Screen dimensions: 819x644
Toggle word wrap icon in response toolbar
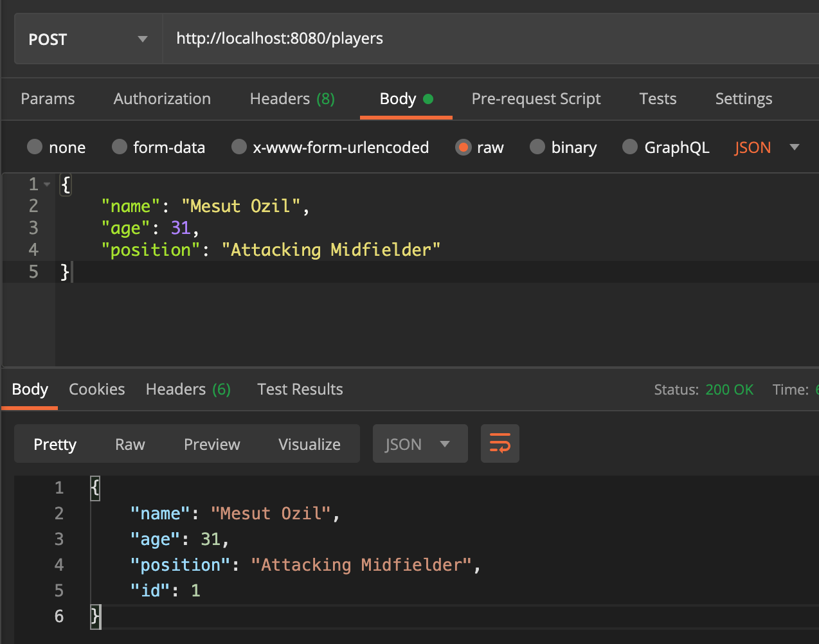500,443
